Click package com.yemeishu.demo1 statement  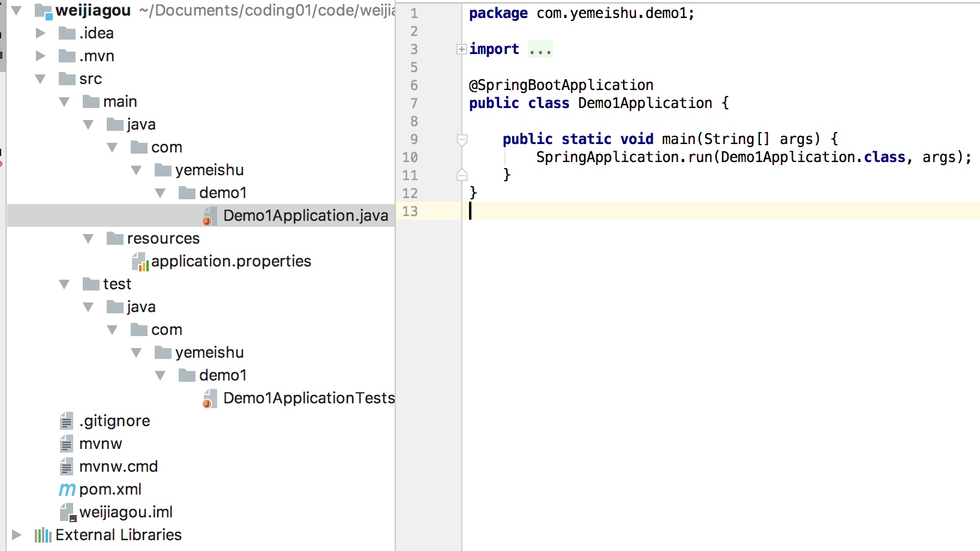point(582,13)
